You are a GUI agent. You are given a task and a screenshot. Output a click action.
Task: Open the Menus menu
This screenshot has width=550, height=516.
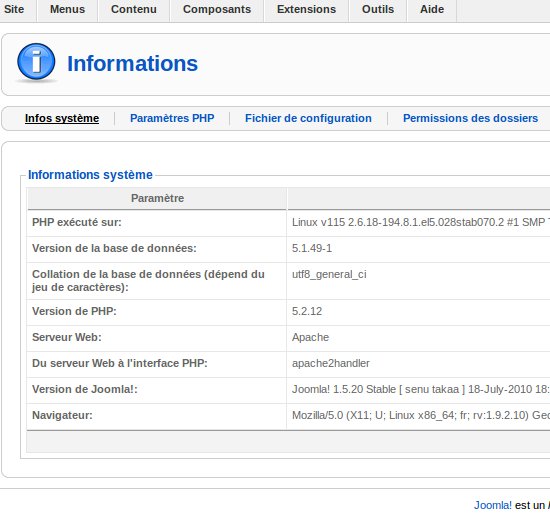pos(67,9)
